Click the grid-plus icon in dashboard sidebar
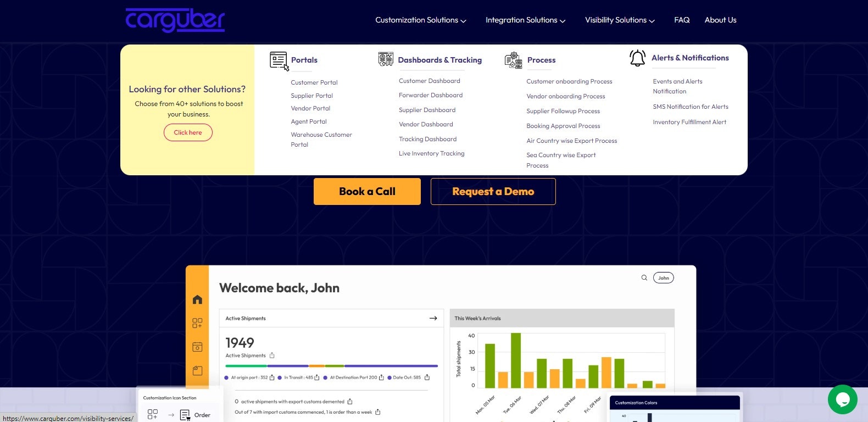The height and width of the screenshot is (422, 868). 197,323
